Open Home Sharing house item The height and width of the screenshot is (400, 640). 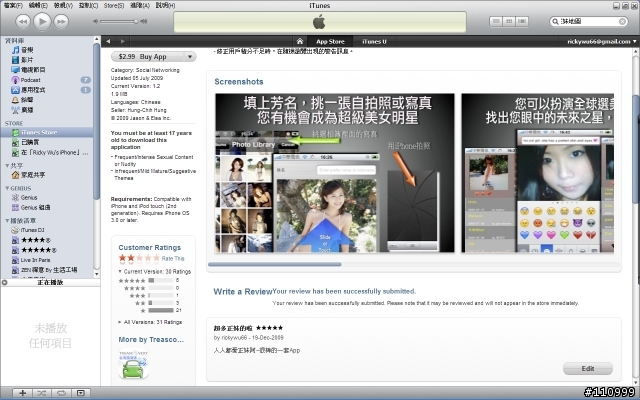click(29, 175)
